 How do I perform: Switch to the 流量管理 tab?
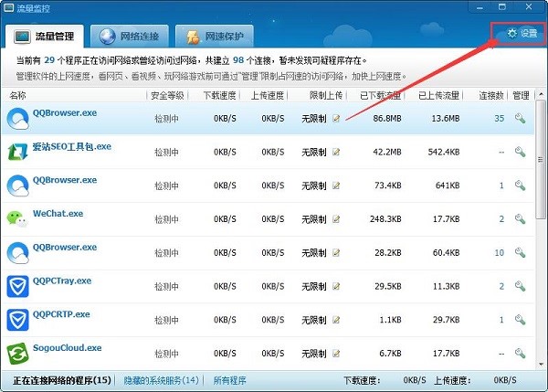45,36
